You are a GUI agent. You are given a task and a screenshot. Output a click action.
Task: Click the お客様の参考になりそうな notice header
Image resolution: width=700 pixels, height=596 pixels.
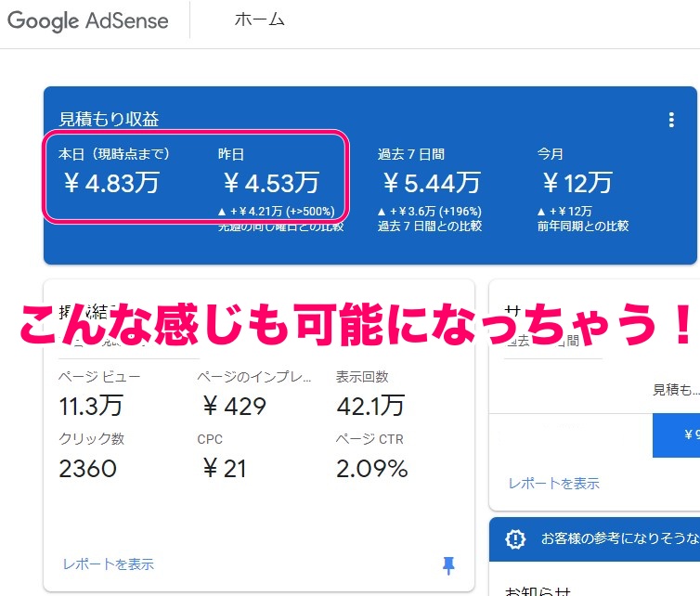(595, 538)
